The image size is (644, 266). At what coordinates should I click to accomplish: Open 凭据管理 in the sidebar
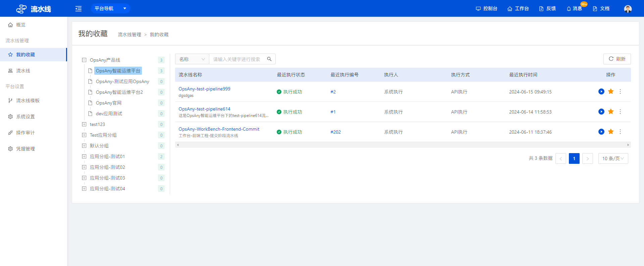(x=34, y=149)
